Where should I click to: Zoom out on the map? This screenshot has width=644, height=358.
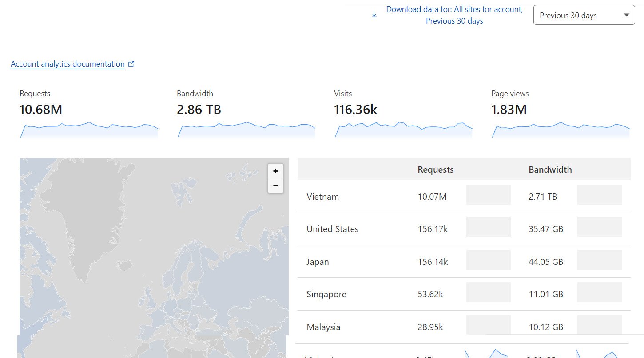point(275,185)
